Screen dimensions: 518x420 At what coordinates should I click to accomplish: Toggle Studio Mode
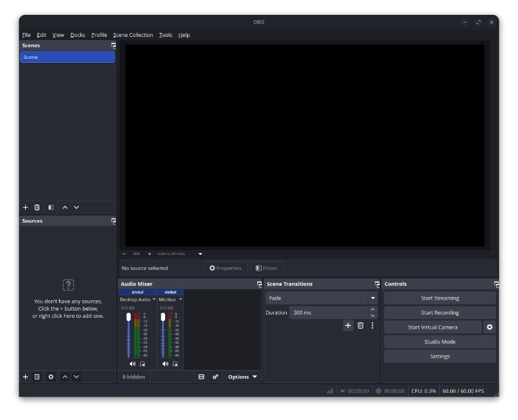click(x=440, y=342)
